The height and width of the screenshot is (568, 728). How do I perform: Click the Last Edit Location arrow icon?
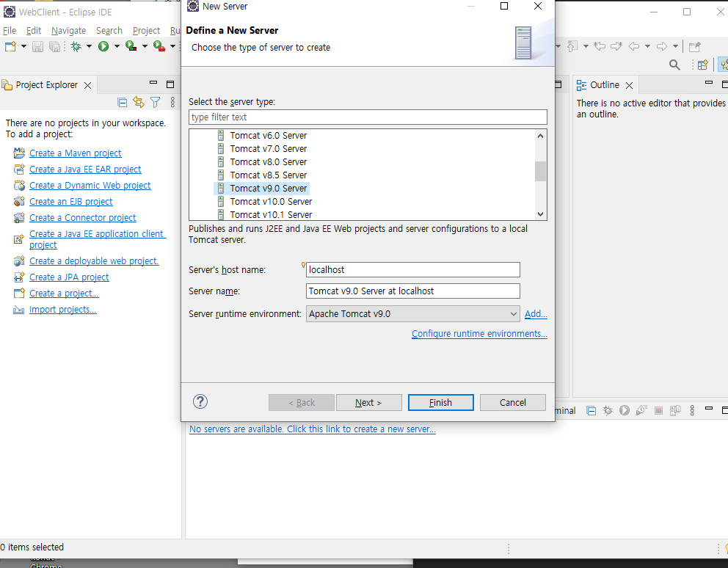tap(600, 46)
